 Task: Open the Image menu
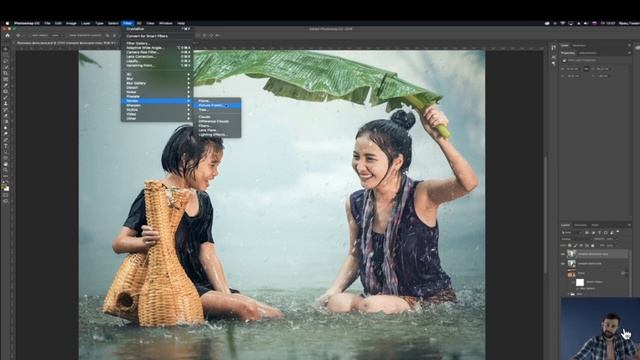(71, 23)
